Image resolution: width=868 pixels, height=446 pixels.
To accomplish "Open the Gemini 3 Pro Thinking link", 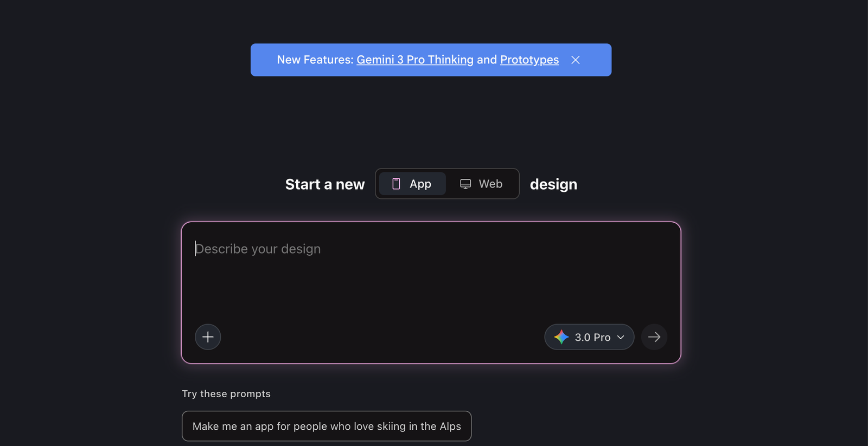I will (x=415, y=60).
